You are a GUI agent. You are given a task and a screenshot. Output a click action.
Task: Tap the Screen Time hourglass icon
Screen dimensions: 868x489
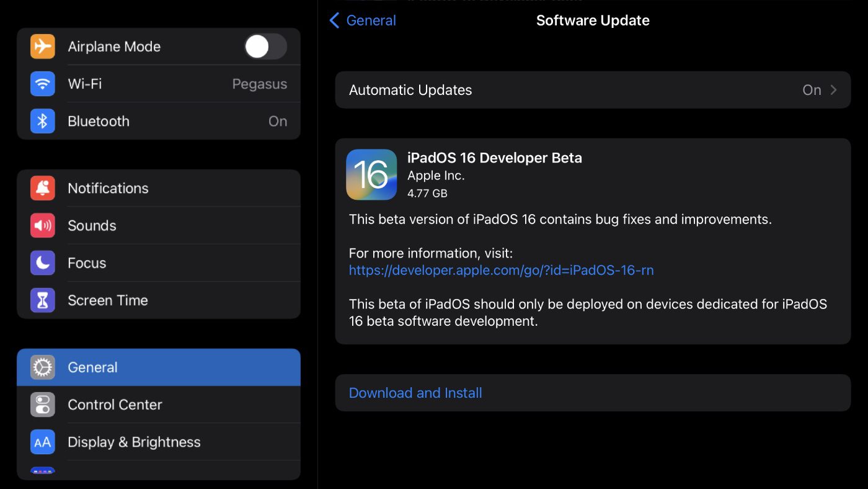(43, 300)
